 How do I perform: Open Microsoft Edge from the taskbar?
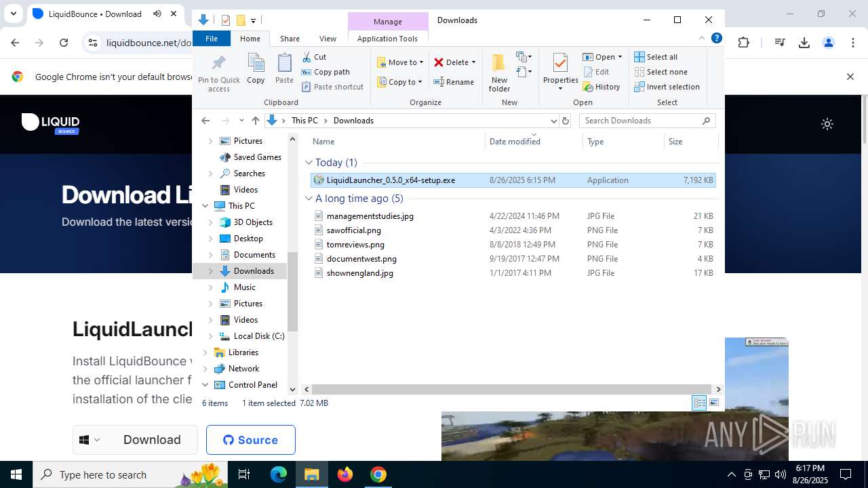click(279, 474)
